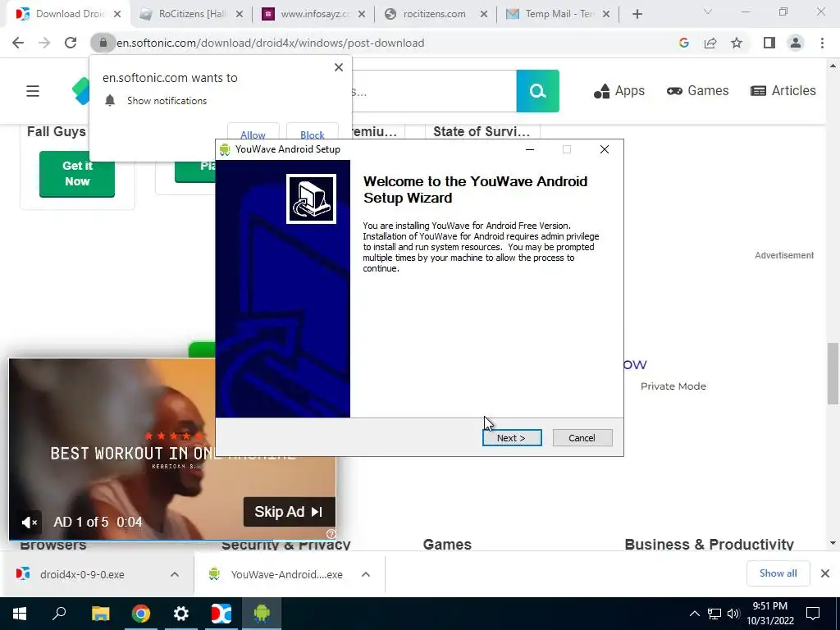Open the YouWave-Android exe download

286,574
